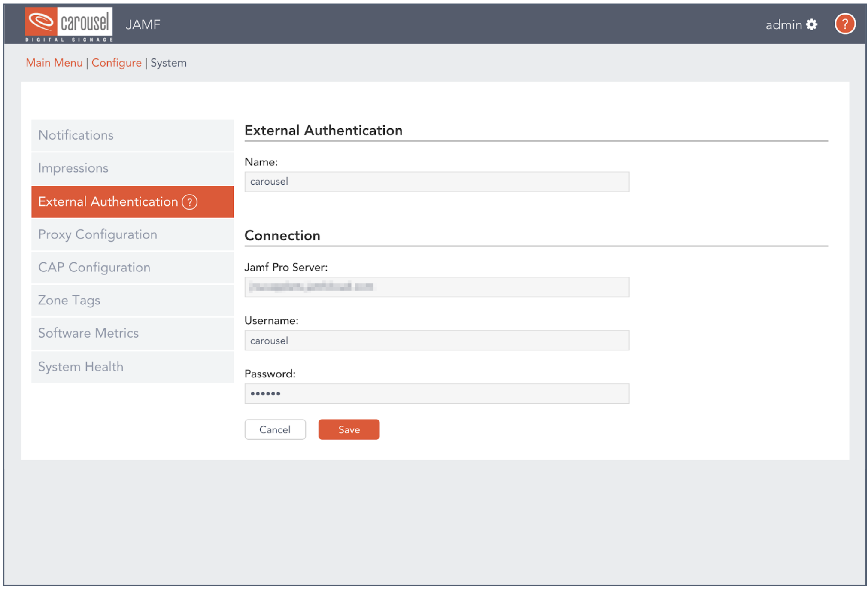Select the External Authentication tab
This screenshot has width=868, height=590.
132,202
